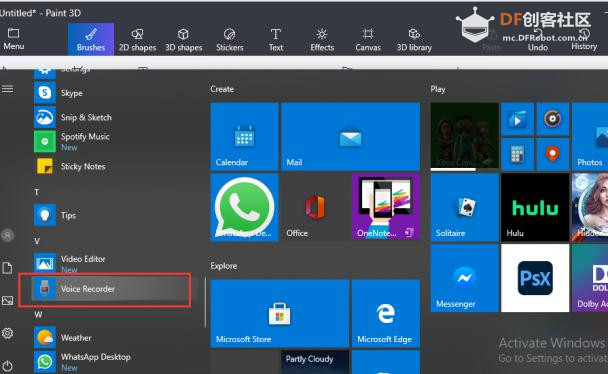Open the Canvas tab
The height and width of the screenshot is (374, 608).
[x=368, y=39]
